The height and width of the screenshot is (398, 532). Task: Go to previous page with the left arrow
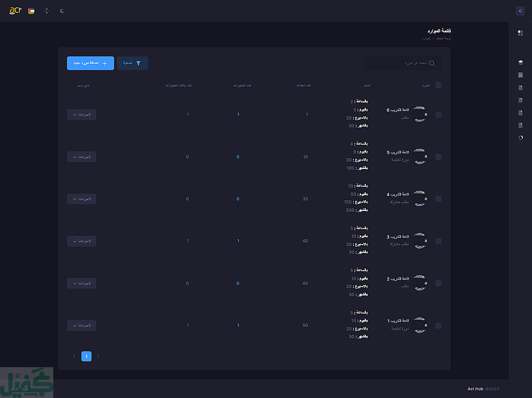click(x=74, y=357)
